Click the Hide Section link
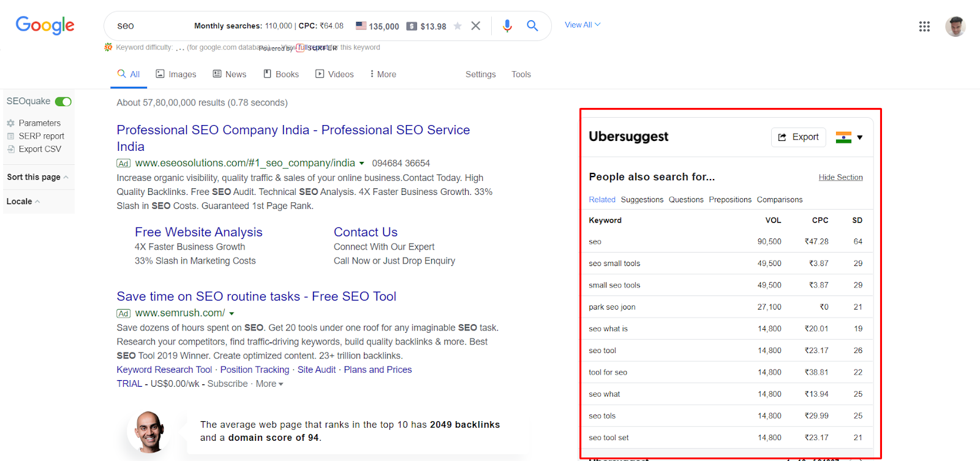The width and height of the screenshot is (980, 461). coord(841,178)
